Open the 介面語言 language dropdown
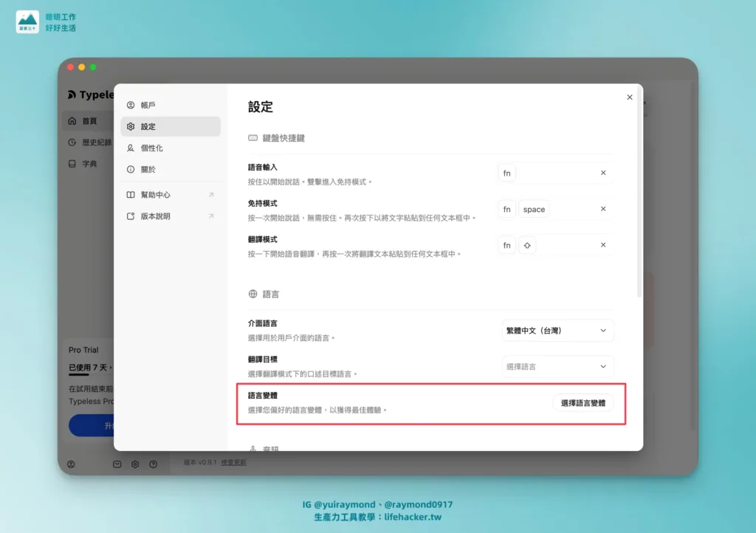756x533 pixels. (557, 330)
